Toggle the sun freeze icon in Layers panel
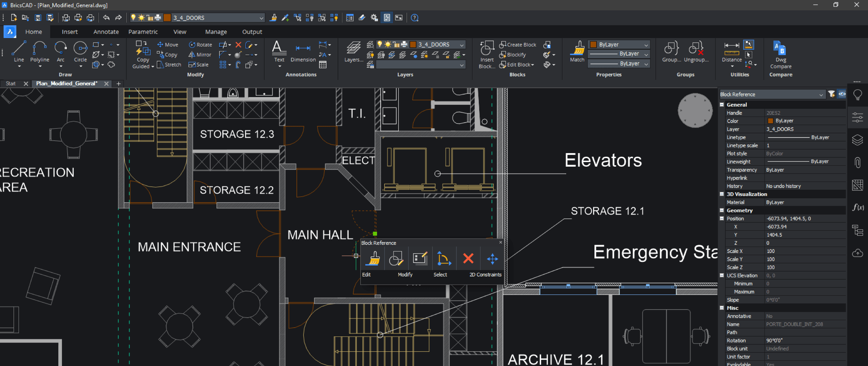Screen dimensions: 868x366 point(388,44)
